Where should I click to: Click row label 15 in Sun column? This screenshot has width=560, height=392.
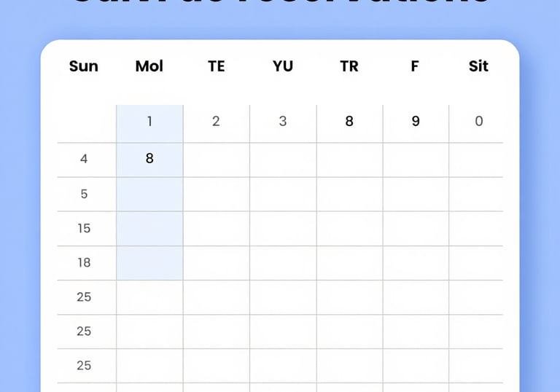(84, 228)
